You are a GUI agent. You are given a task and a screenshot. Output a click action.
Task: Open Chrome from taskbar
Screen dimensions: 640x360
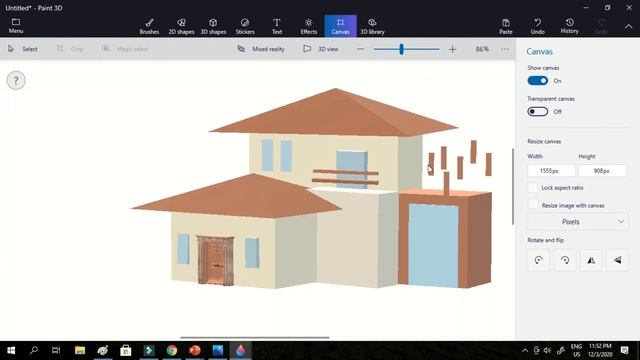(172, 350)
